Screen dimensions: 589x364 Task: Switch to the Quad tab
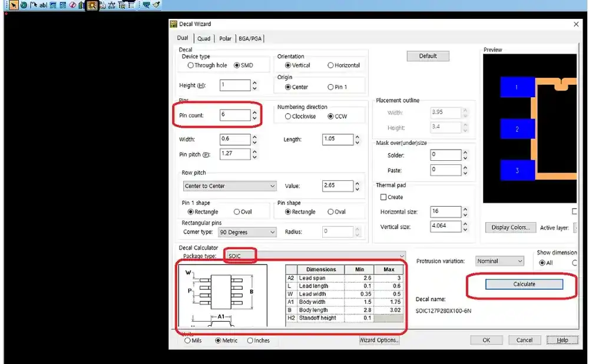click(204, 38)
